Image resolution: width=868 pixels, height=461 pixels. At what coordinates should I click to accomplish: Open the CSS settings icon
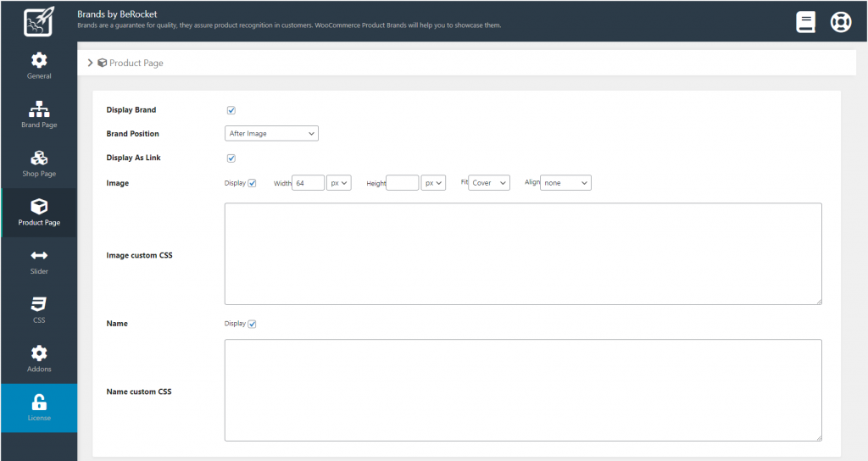point(39,305)
